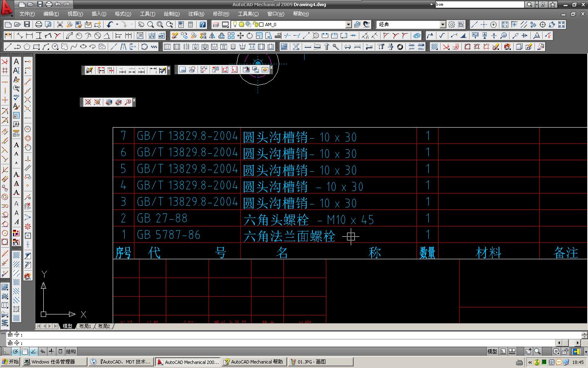Toggle the layer lock padlock icon
The image size is (588, 368).
click(255, 25)
